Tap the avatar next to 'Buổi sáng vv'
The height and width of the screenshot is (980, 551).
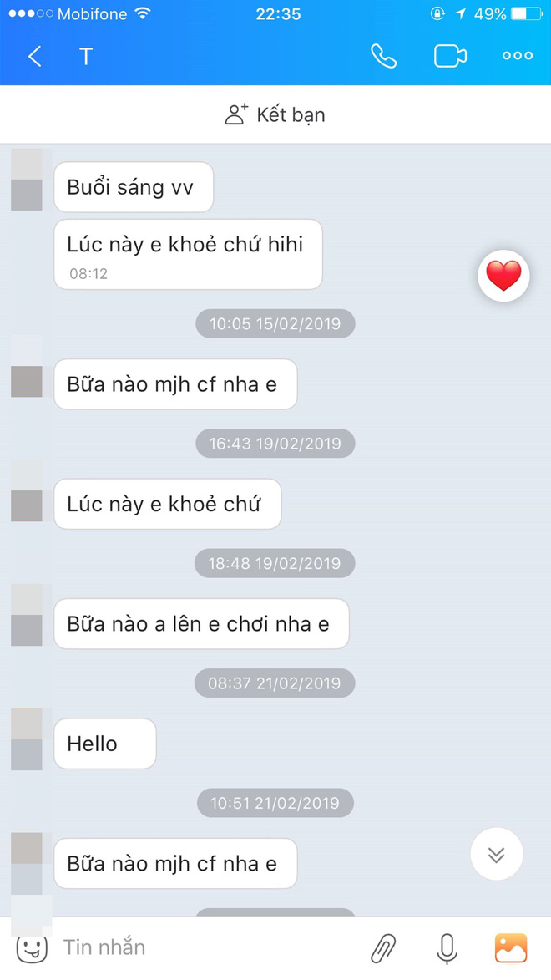[27, 180]
